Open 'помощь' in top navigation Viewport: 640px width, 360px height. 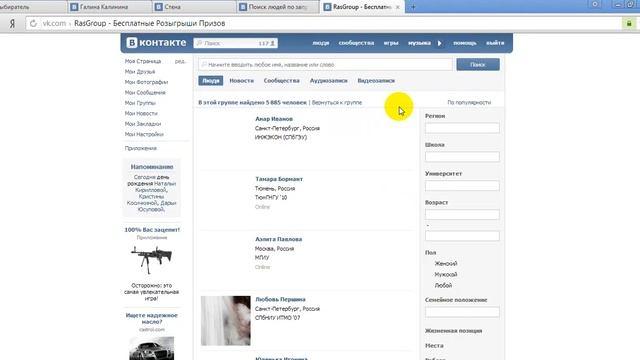tap(464, 43)
